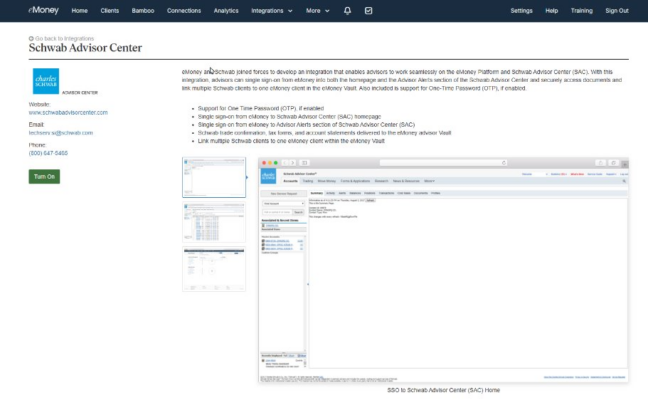Open the Help link
Viewport: 648px width, 410px height.
point(551,11)
